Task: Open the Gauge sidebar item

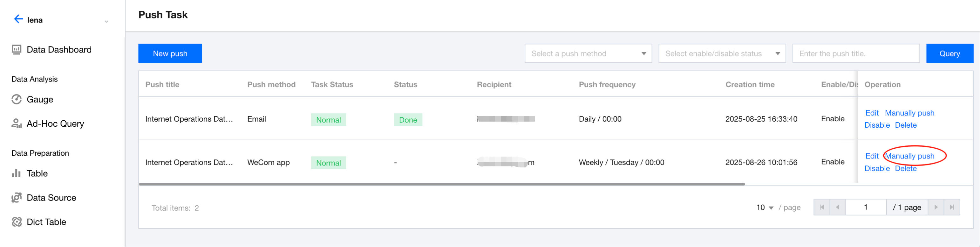Action: coord(40,100)
